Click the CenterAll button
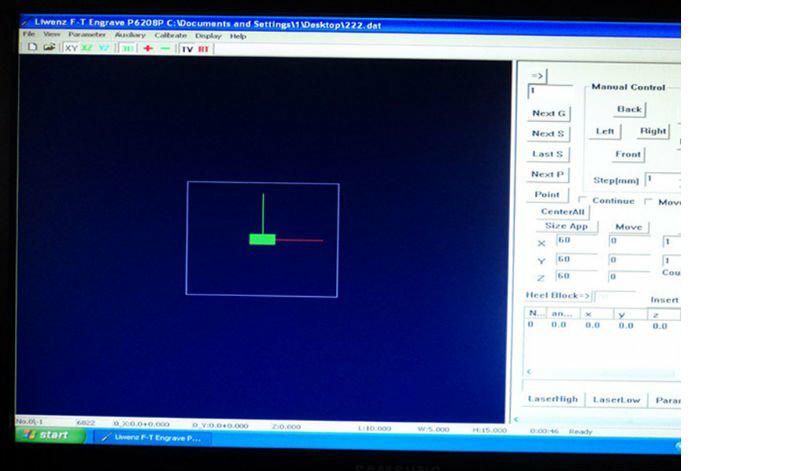The image size is (800, 471). 563,212
